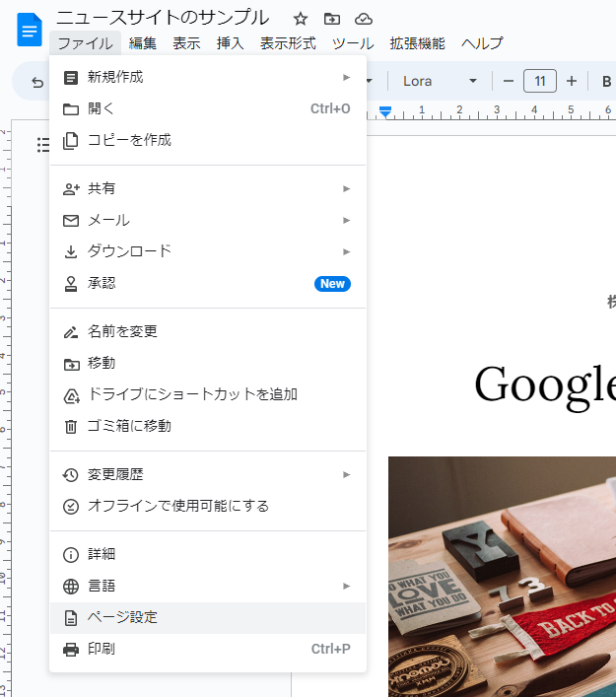Select ページ設定 menu entry
Viewport: 616px width, 697px height.
point(208,618)
